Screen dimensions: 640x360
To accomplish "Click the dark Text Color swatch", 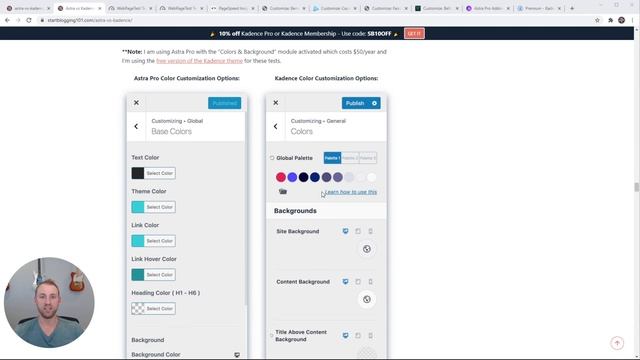I will (x=138, y=173).
